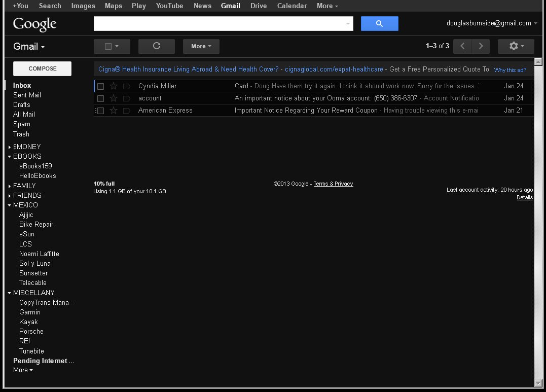Viewport: 546px width, 392px height.
Task: Refresh the inbox with the reload icon
Action: click(156, 46)
